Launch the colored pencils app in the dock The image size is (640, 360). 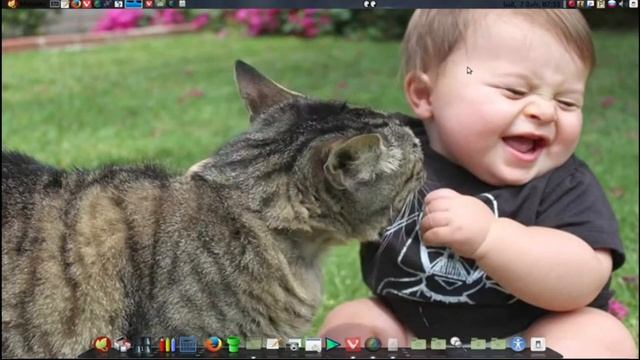(x=167, y=345)
